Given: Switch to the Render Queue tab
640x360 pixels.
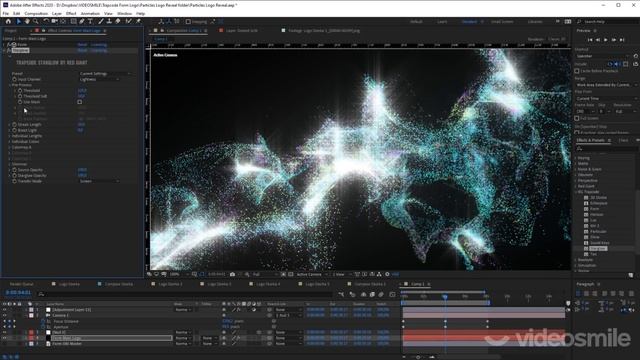Looking at the screenshot, I should 21,284.
